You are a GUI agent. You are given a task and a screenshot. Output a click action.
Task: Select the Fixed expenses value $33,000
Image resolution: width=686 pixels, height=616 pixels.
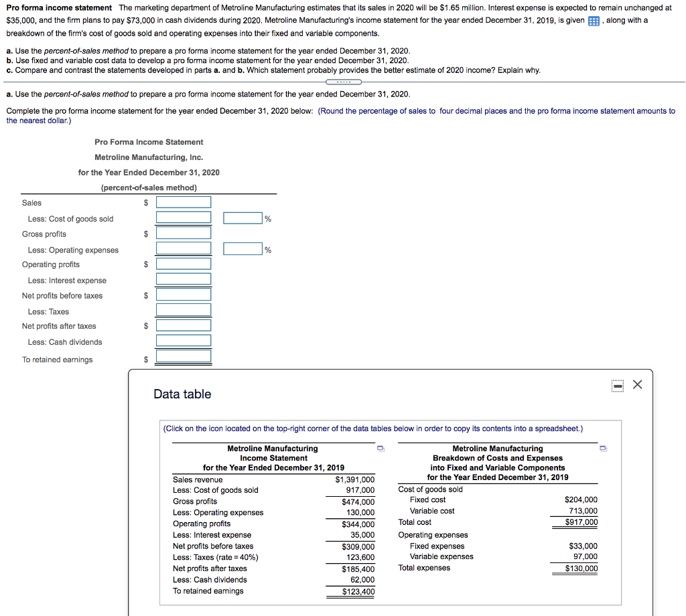[x=584, y=546]
